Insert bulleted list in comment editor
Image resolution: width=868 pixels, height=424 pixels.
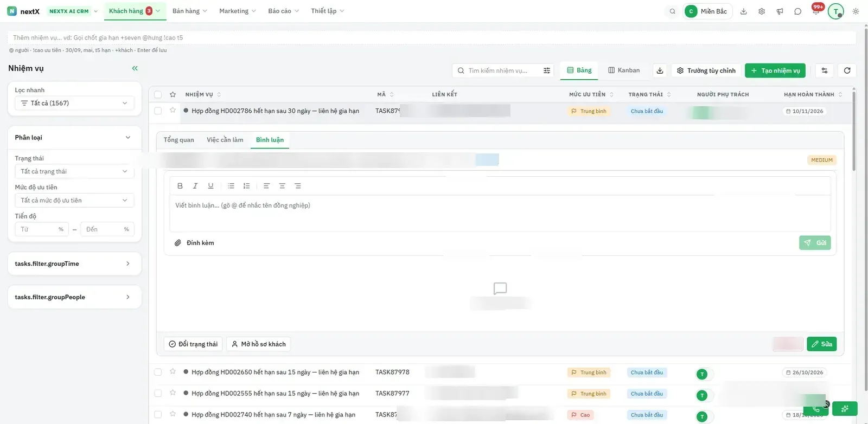click(x=231, y=186)
